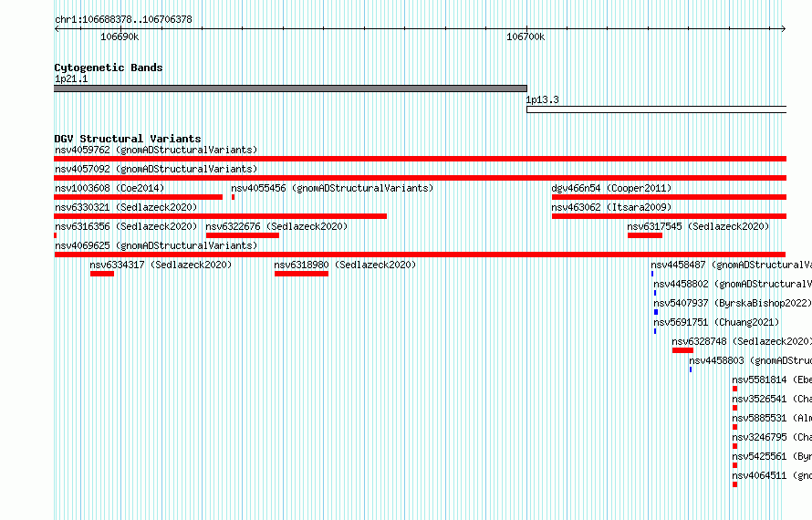Click the red bar under nsv6334317
Image resolution: width=812 pixels, height=520 pixels.
coord(102,274)
